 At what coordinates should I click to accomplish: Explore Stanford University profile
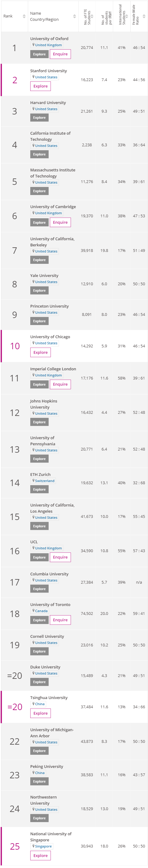click(x=40, y=86)
